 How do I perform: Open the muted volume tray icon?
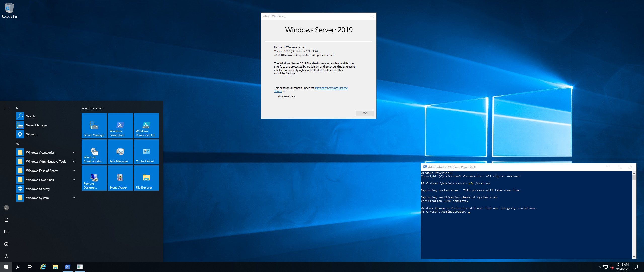tap(612, 267)
